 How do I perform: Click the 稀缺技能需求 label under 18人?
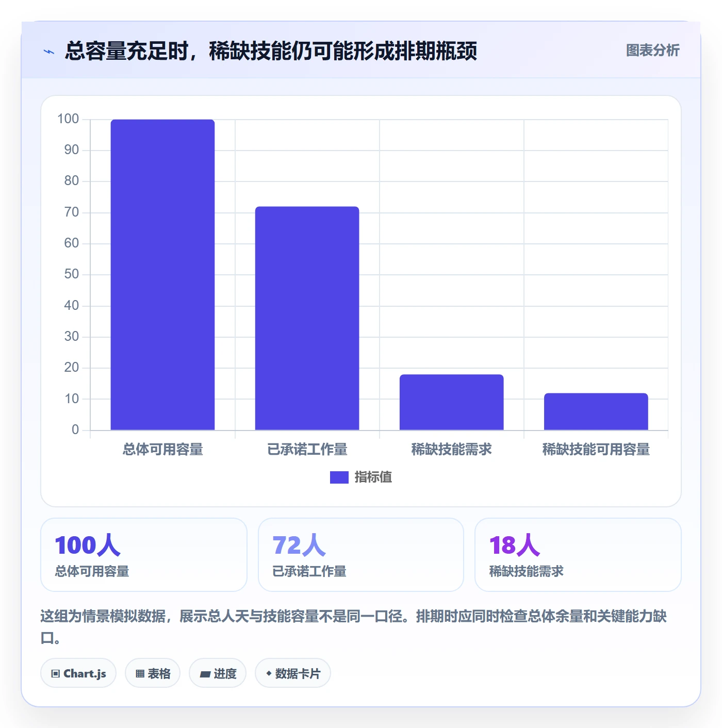tap(526, 571)
